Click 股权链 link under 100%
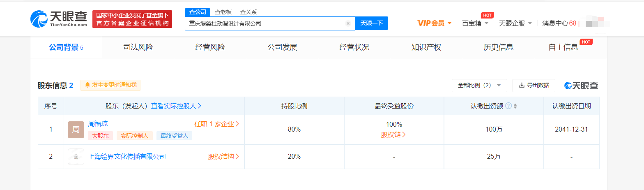Image resolution: width=644 pixels, height=190 pixels. point(393,134)
